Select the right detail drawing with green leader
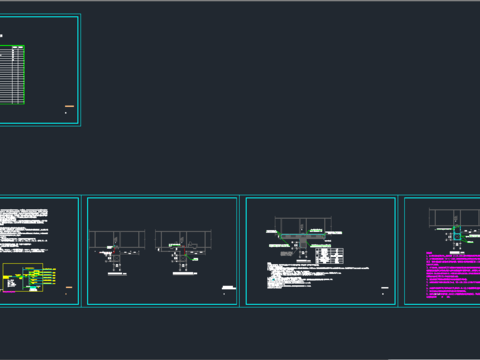 (x=183, y=252)
